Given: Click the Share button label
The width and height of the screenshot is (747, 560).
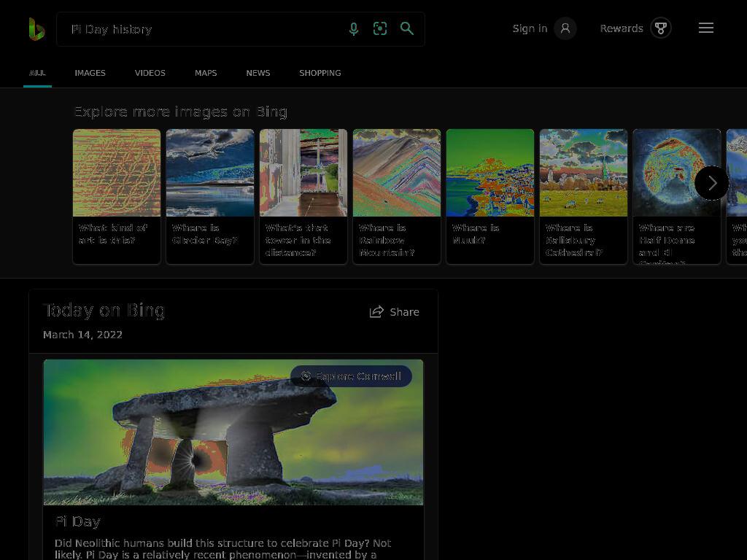Looking at the screenshot, I should point(404,312).
